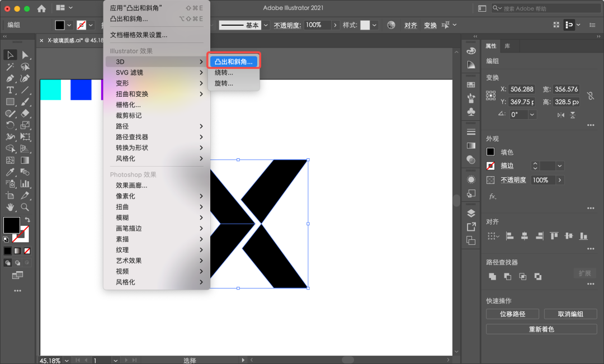The width and height of the screenshot is (604, 364).
Task: Set paint mode to solid Color
Action: 7,250
